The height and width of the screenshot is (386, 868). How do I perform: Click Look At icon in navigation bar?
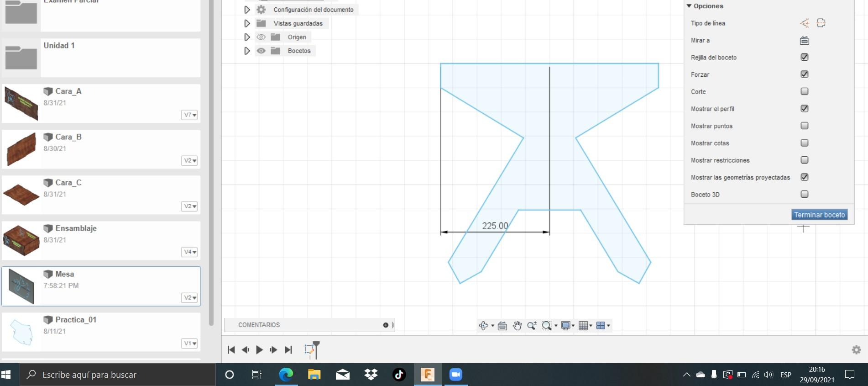(x=502, y=326)
